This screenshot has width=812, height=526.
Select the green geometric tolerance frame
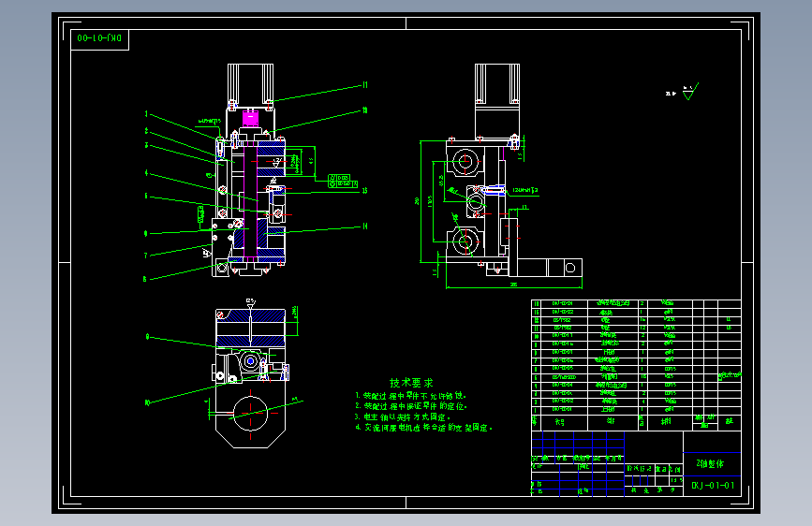342,181
